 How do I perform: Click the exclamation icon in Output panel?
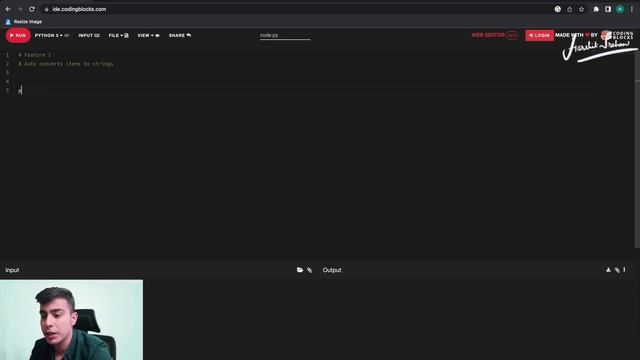click(x=624, y=270)
